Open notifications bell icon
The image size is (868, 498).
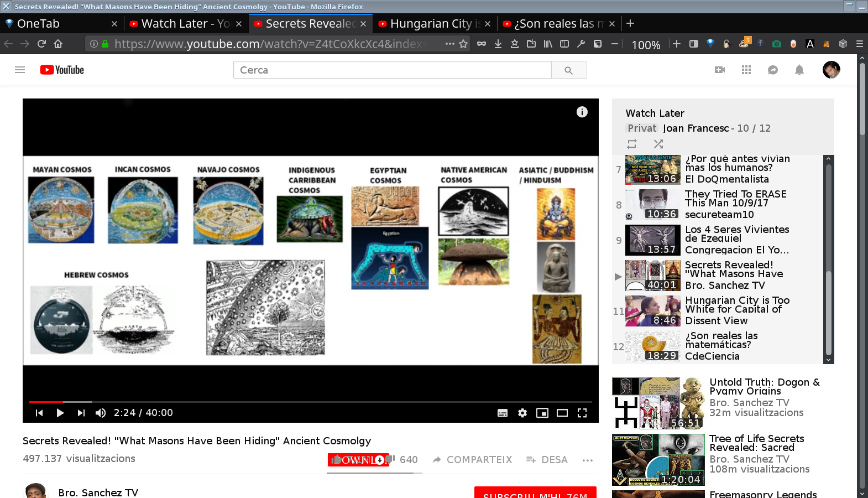pos(799,70)
